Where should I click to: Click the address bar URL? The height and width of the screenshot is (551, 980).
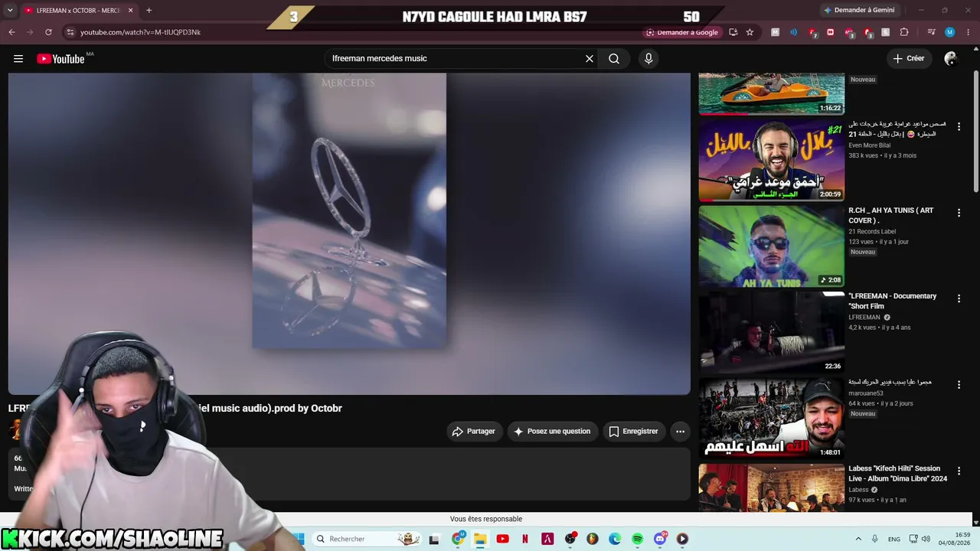[x=140, y=32]
